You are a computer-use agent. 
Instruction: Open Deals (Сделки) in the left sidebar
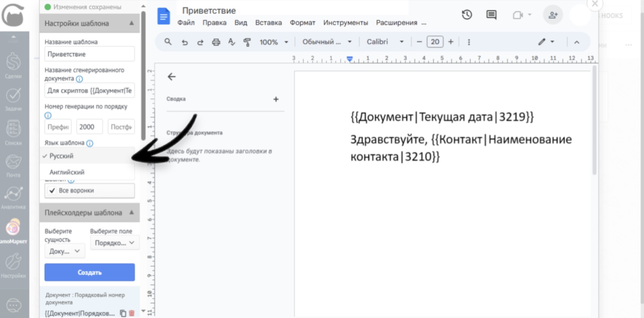tap(13, 66)
